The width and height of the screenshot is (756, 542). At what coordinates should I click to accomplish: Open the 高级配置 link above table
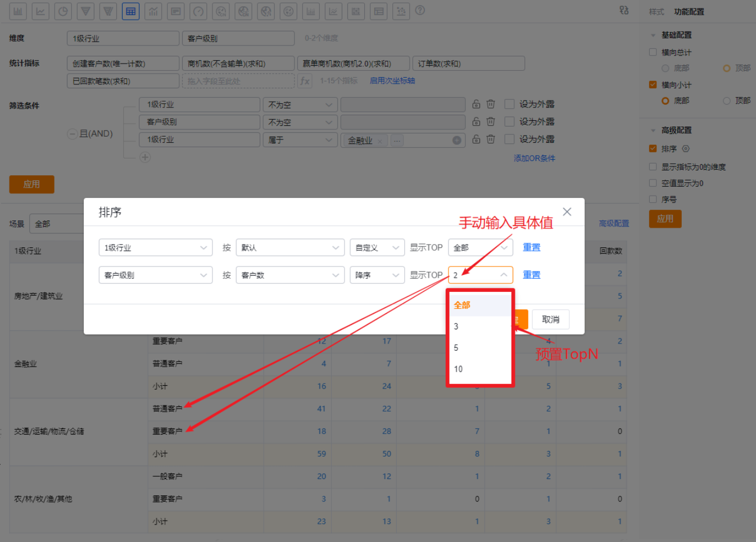click(614, 224)
